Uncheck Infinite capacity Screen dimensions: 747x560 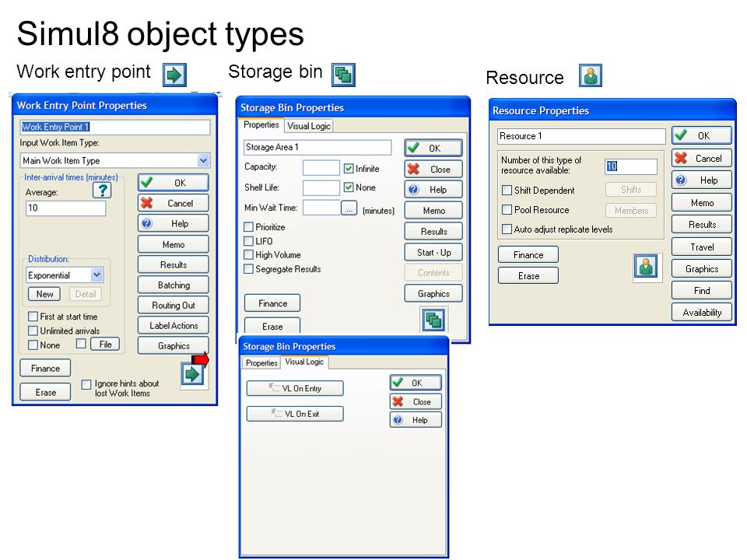349,169
